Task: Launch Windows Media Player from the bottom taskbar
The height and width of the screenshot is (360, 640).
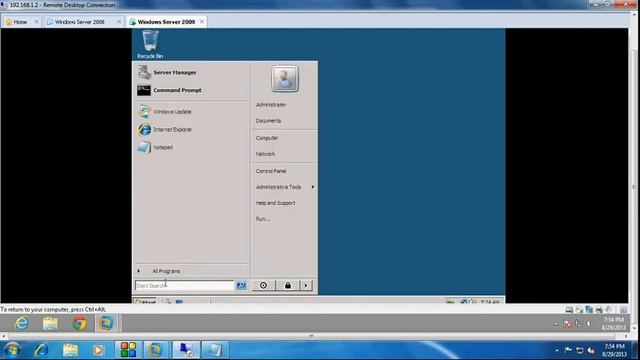Action: tap(98, 350)
